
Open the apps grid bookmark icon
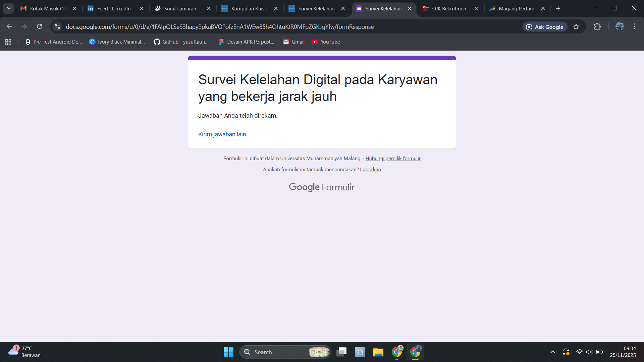point(8,42)
